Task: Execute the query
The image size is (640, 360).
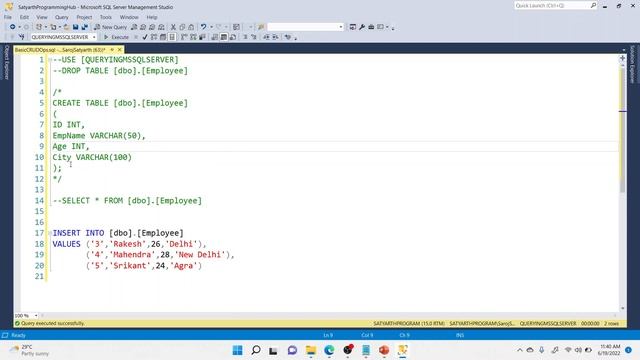Action: [116, 37]
